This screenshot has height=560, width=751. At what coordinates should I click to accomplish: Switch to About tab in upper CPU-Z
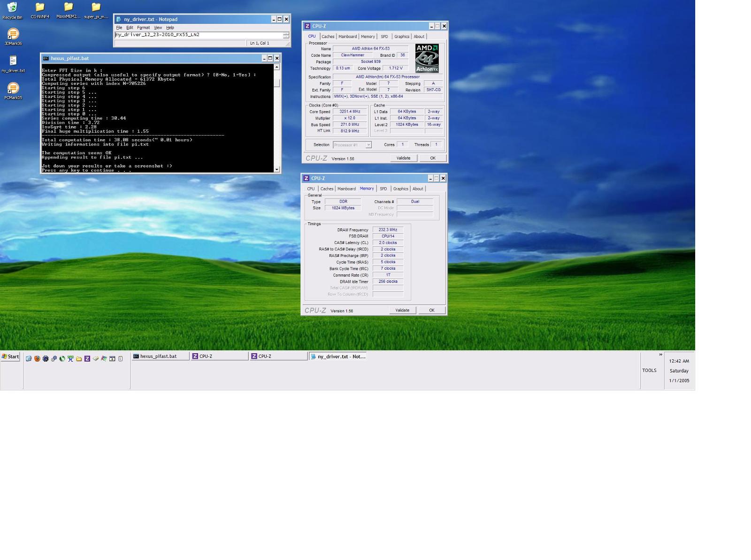419,37
